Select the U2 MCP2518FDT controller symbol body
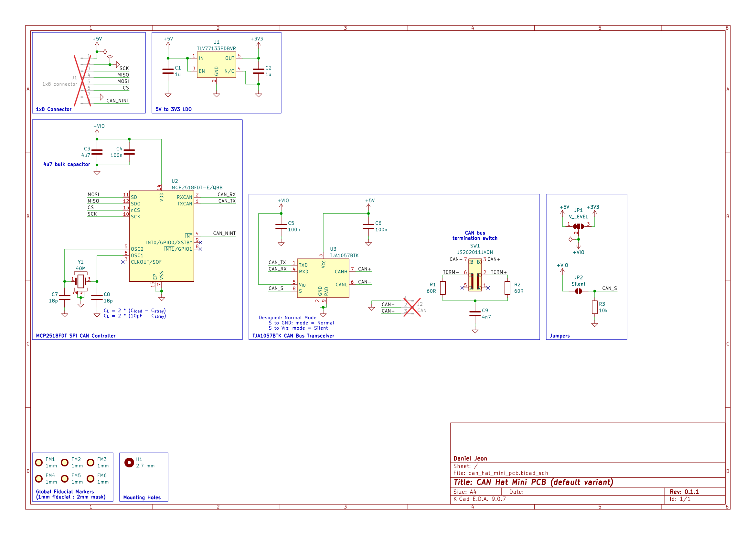This screenshot has width=756, height=535. coord(161,236)
